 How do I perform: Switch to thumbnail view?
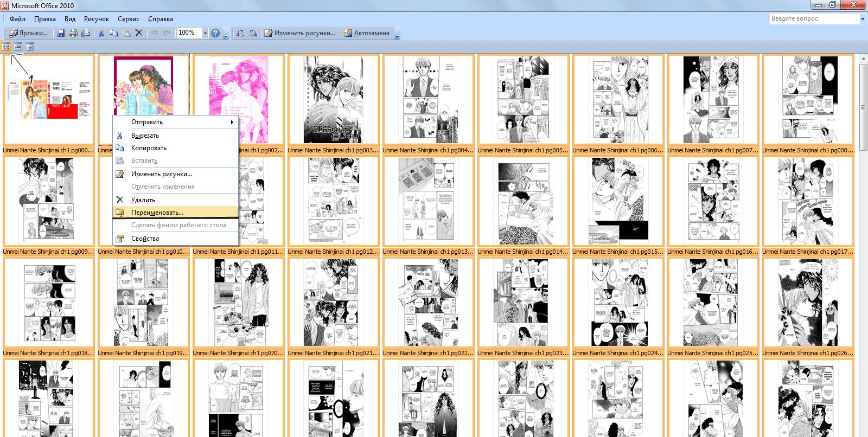pos(6,47)
